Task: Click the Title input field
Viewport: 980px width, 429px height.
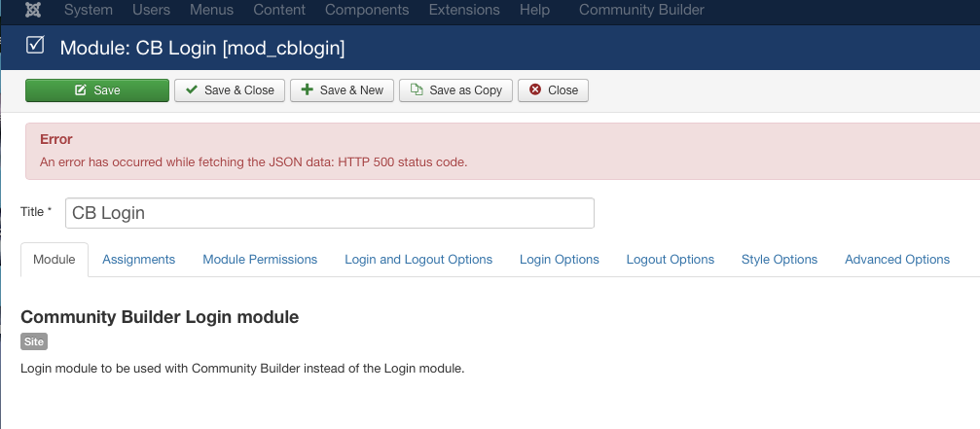Action: click(x=329, y=213)
